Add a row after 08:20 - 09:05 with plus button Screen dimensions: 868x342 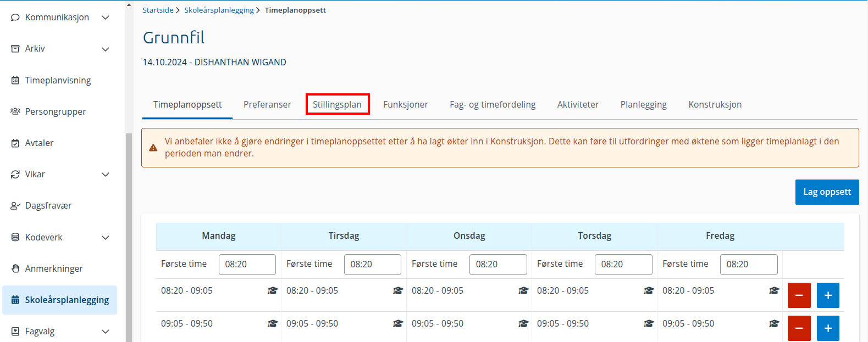pyautogui.click(x=828, y=295)
